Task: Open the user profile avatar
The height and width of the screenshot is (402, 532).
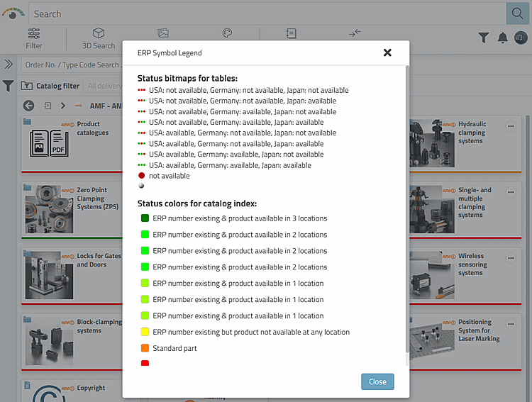Action: coord(521,38)
